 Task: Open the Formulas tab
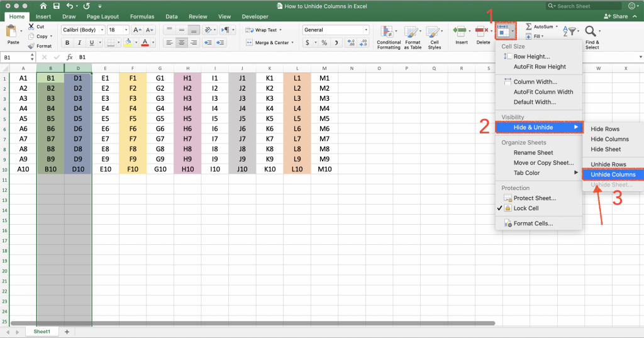(142, 17)
